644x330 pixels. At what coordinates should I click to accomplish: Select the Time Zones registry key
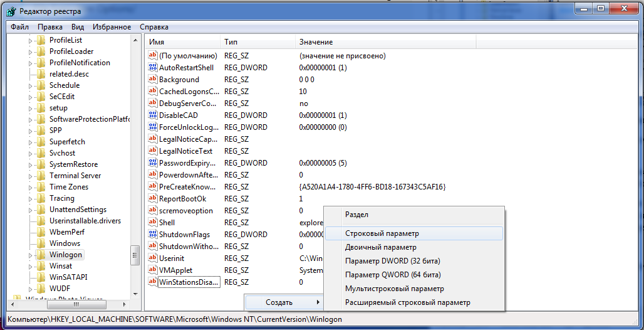pyautogui.click(x=69, y=187)
